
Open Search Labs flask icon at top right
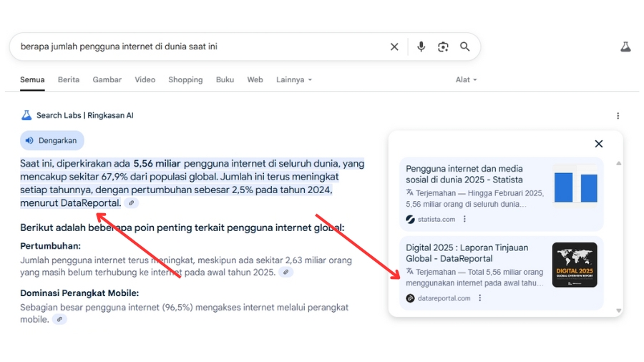625,47
